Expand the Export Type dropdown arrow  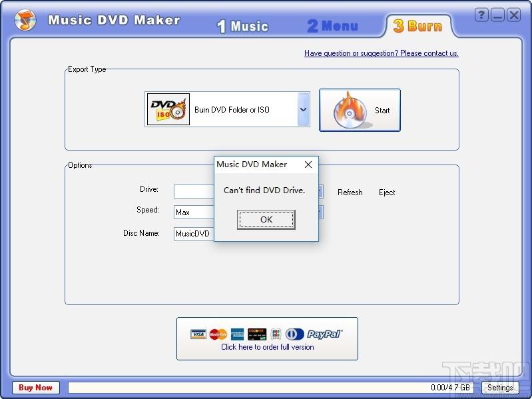click(303, 110)
